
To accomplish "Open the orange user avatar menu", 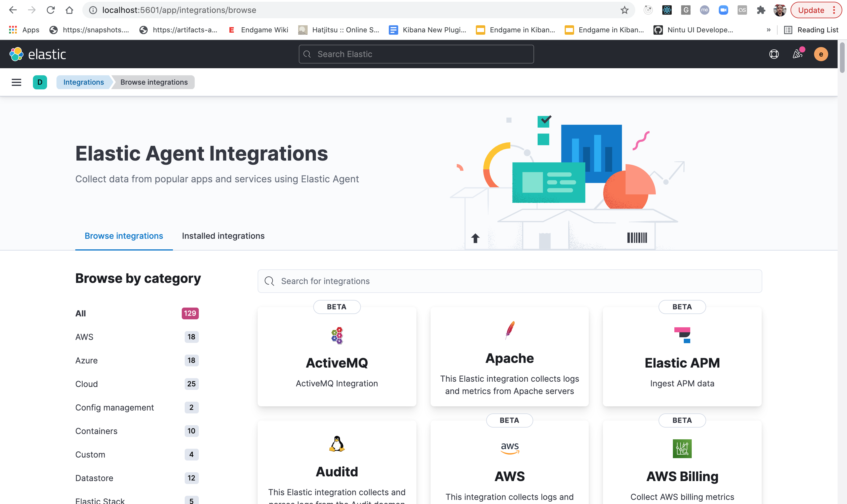I will 821,54.
